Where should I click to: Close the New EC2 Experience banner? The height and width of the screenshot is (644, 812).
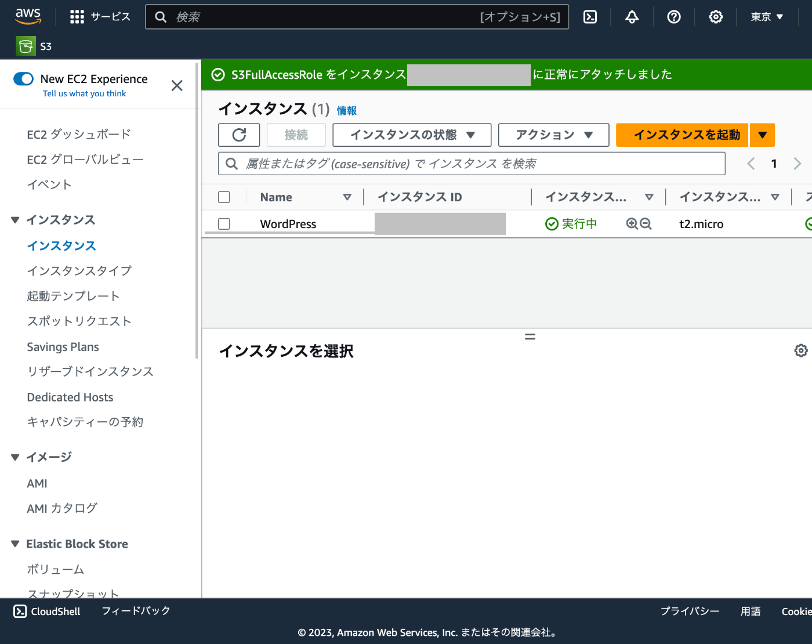[177, 86]
